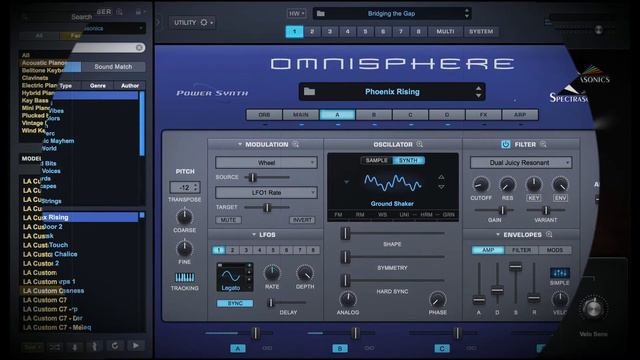The height and width of the screenshot is (360, 640).
Task: Click the folder icon beside Phoenix Rising
Action: tap(309, 91)
